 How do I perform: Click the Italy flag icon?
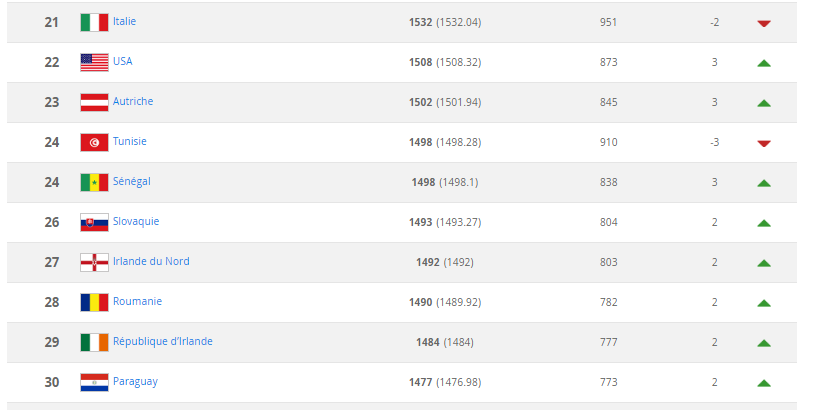pos(95,22)
